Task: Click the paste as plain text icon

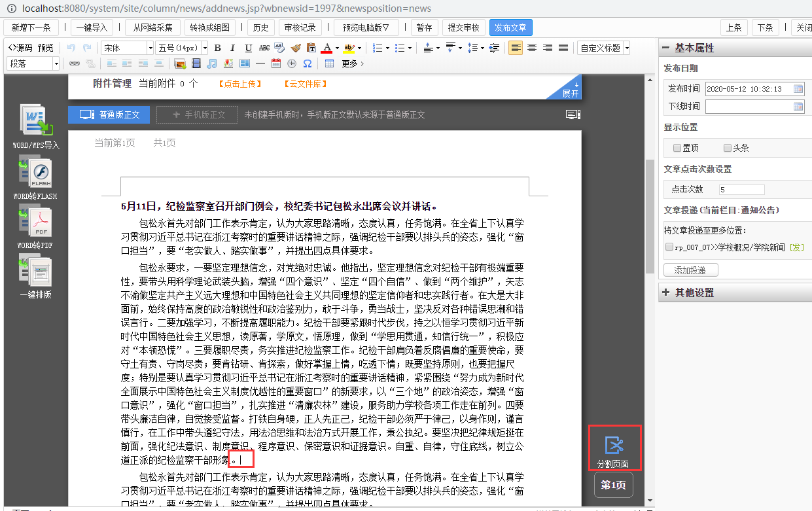Action: (311, 48)
